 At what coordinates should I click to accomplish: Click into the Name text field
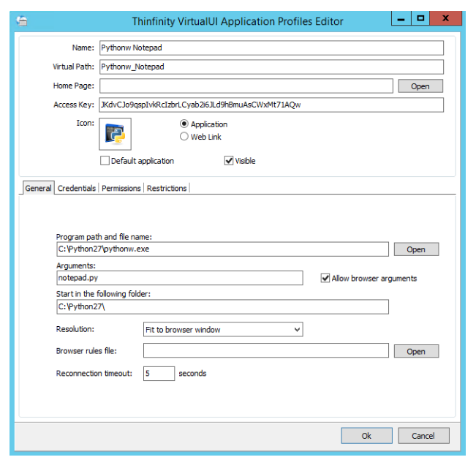coord(271,48)
